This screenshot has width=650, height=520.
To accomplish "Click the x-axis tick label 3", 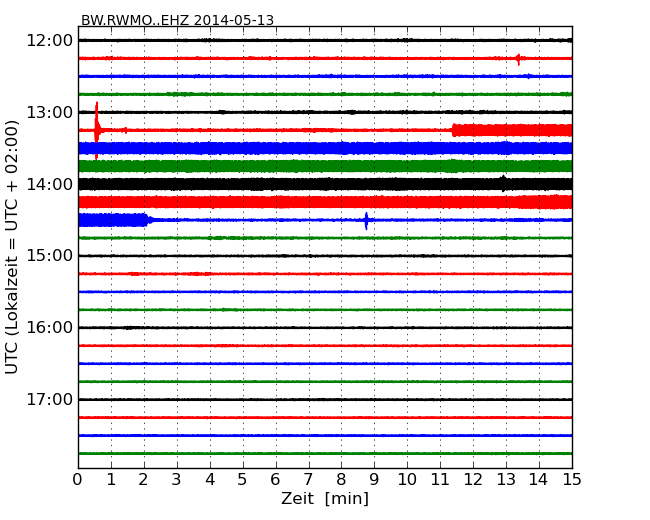I will click(177, 479).
